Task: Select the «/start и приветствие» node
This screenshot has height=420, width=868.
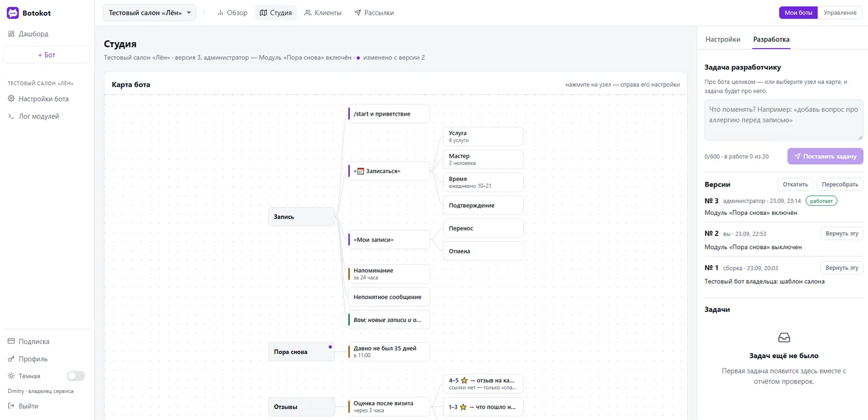Action: coord(389,114)
